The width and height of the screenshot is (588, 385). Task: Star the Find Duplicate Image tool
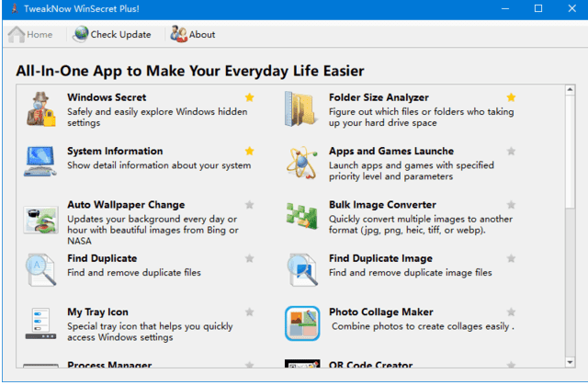tap(511, 258)
